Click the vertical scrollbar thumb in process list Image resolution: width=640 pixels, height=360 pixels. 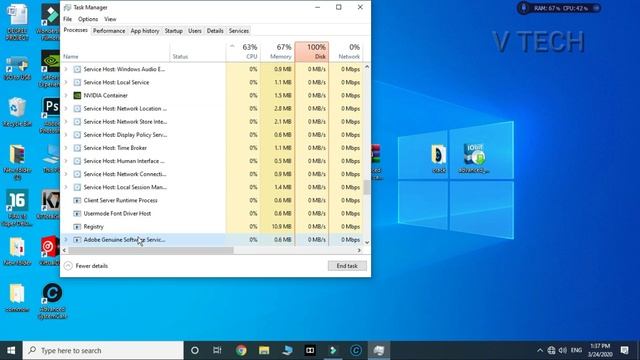click(367, 187)
